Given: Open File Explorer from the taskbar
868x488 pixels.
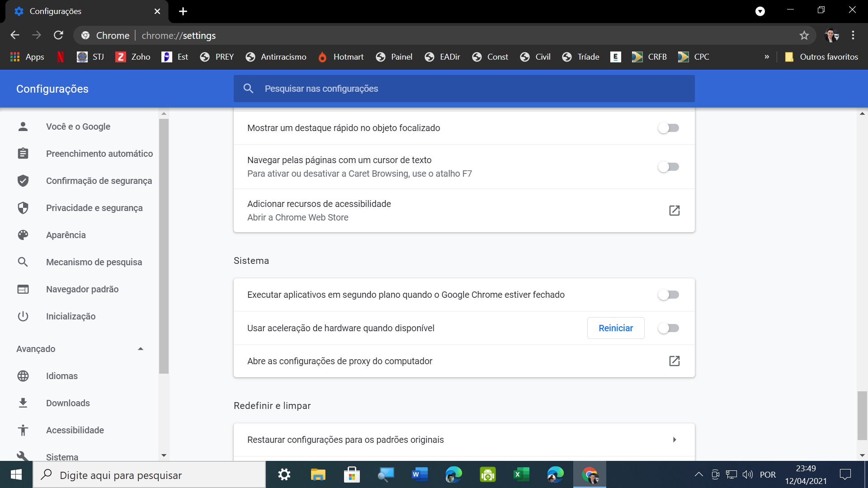Looking at the screenshot, I should pos(318,475).
